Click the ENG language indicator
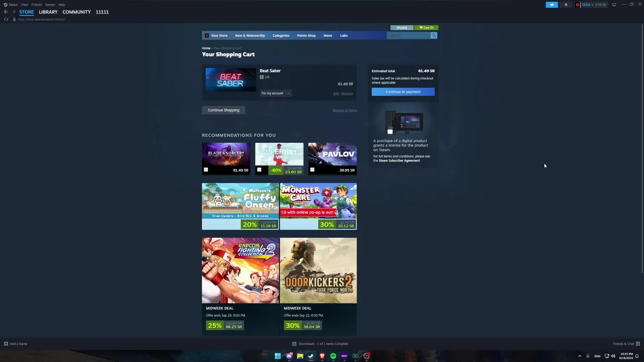644x362 pixels. 597,356
